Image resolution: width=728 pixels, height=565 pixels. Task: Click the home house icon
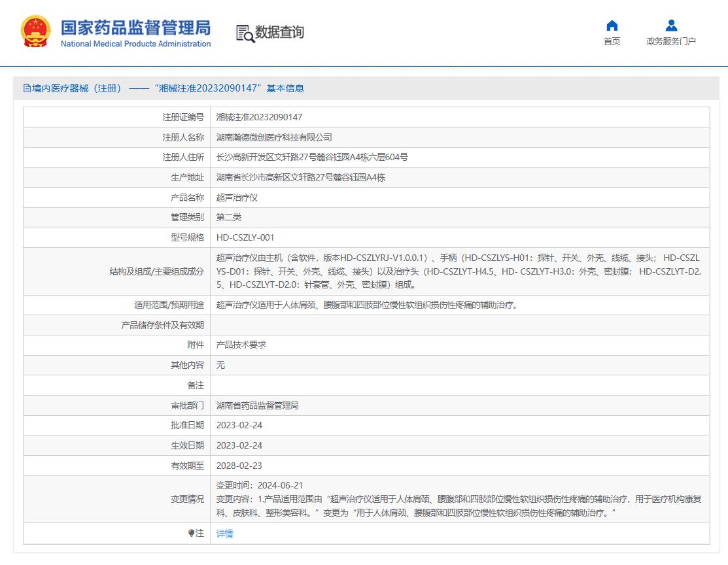click(612, 26)
